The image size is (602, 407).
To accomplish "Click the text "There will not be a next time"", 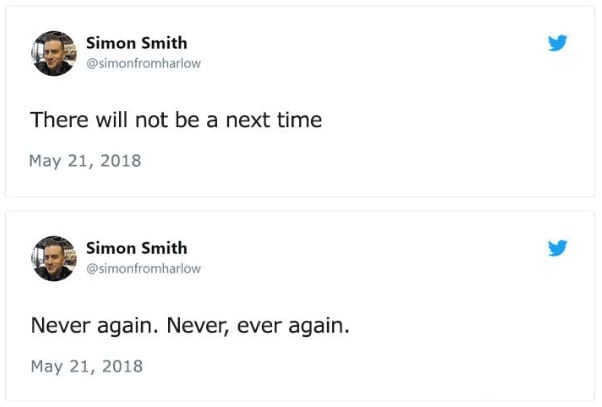I will (x=176, y=120).
